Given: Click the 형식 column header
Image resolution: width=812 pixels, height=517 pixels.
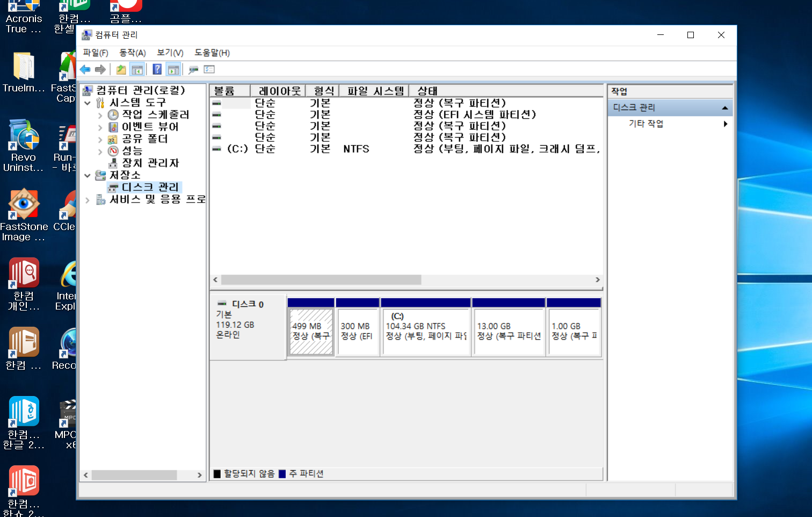Looking at the screenshot, I should click(322, 91).
